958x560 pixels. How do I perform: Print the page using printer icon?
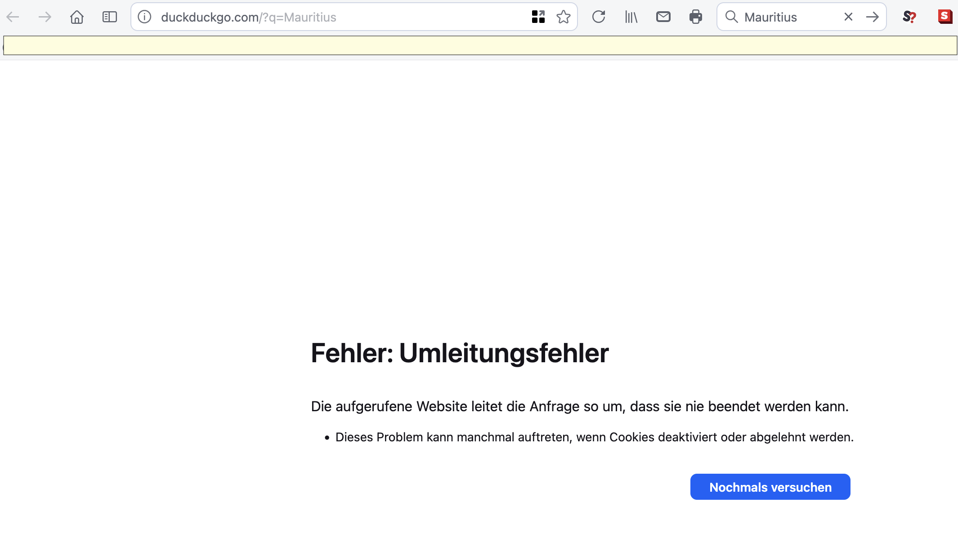point(695,17)
